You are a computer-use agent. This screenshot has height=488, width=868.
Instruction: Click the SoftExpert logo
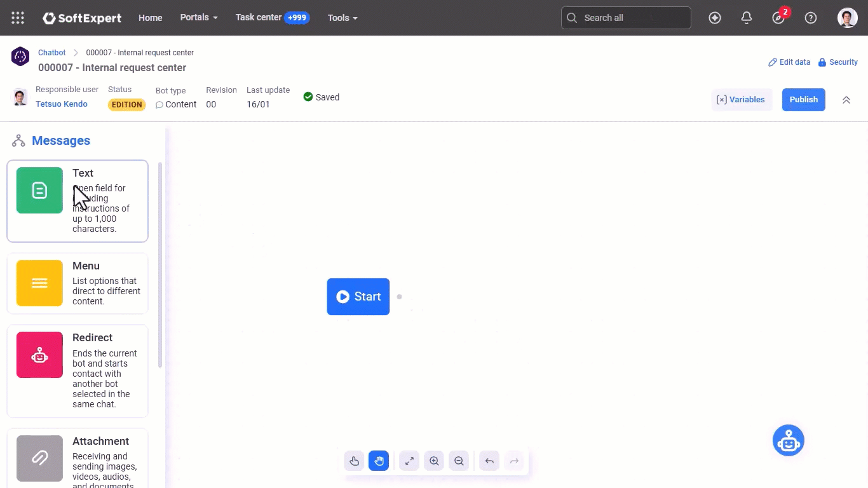[x=82, y=18]
